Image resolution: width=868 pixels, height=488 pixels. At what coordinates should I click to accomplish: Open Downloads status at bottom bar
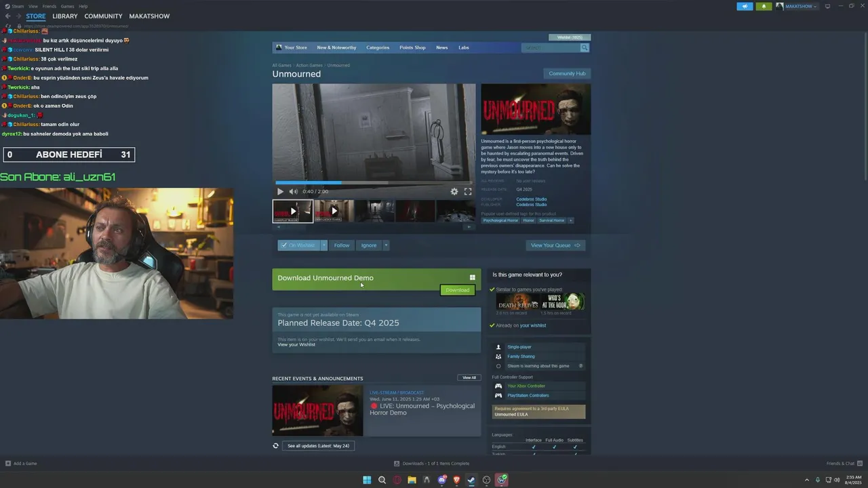(x=431, y=464)
